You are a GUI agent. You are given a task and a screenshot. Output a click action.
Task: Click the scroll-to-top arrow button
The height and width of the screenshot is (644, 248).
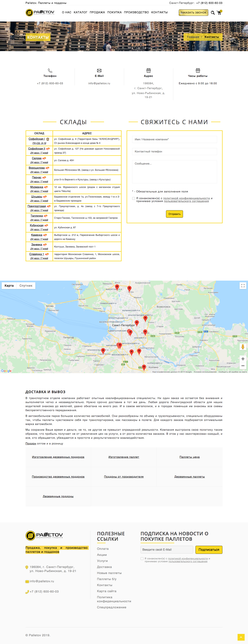pyautogui.click(x=241, y=637)
